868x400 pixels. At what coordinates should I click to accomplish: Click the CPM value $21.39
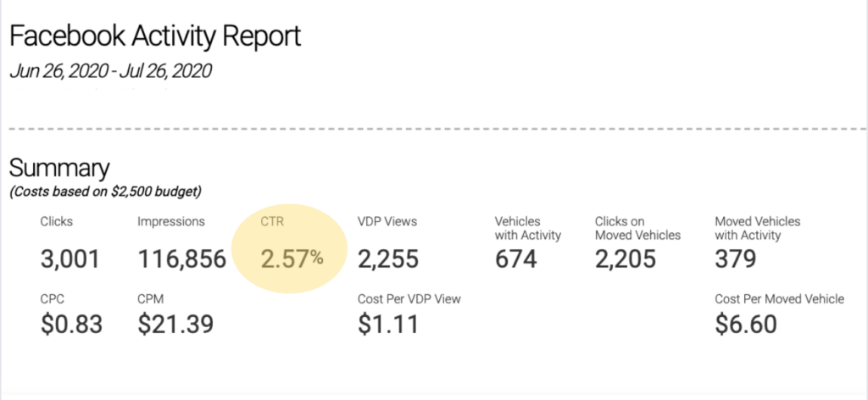click(x=175, y=325)
